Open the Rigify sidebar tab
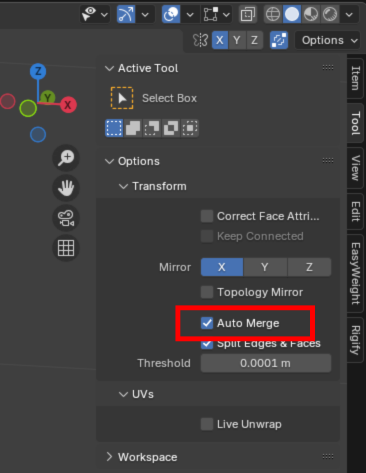This screenshot has width=366, height=473. [x=356, y=340]
